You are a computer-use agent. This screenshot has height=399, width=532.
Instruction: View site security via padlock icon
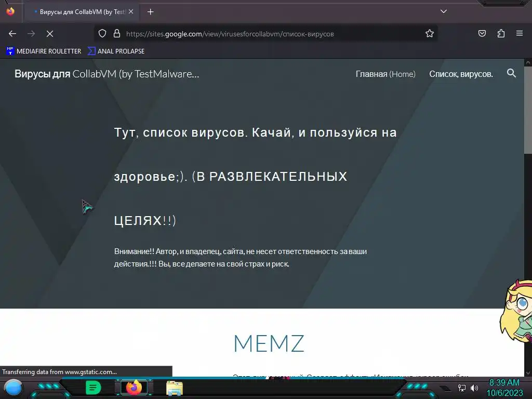(x=117, y=34)
